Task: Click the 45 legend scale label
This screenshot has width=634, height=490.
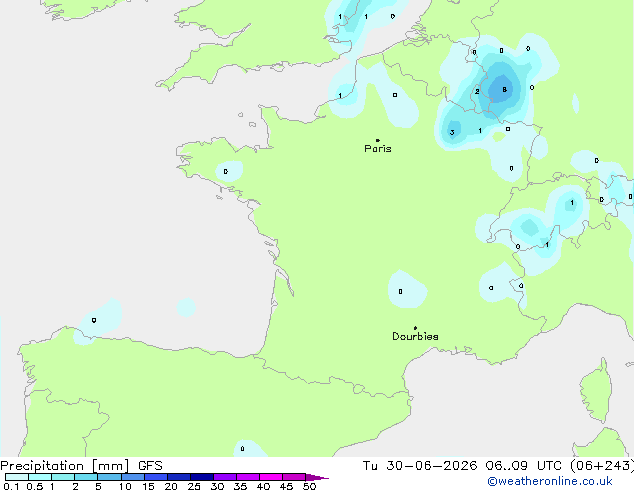Action: [x=286, y=486]
